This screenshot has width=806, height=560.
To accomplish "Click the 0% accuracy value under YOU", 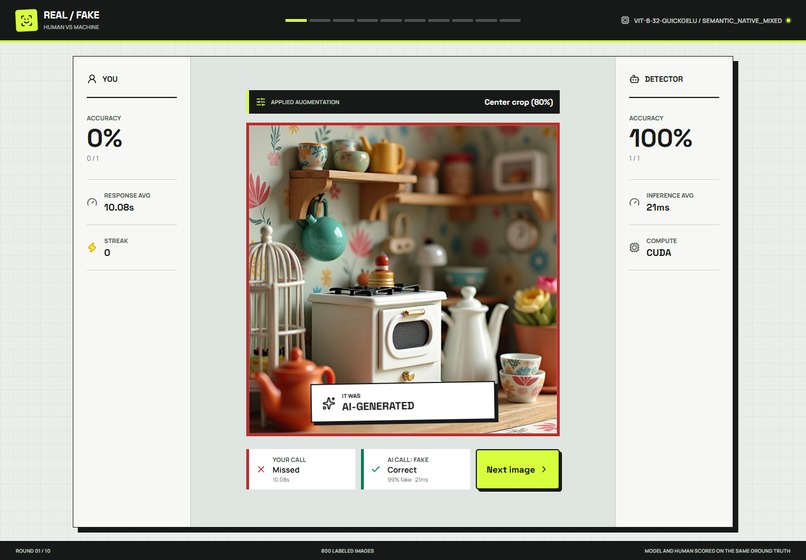I will point(104,138).
